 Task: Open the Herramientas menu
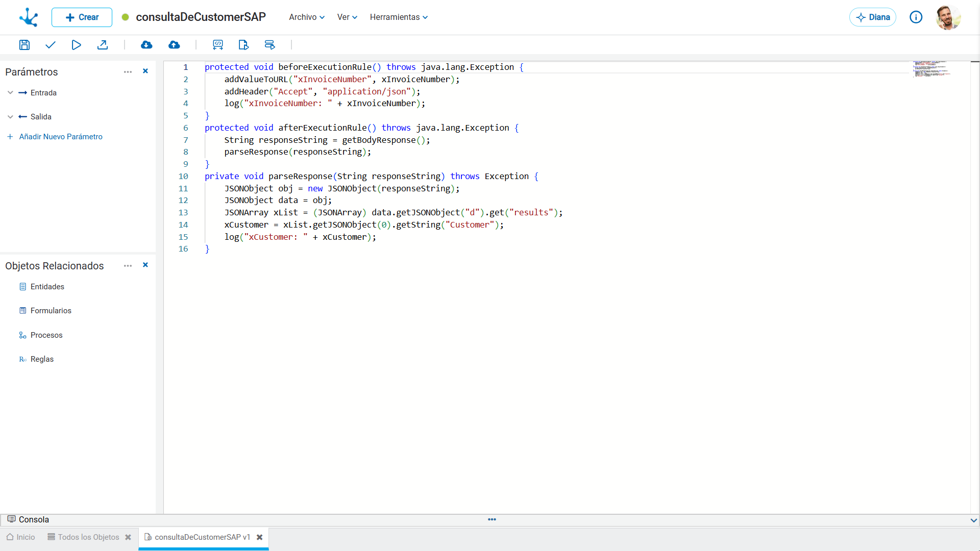click(x=399, y=17)
